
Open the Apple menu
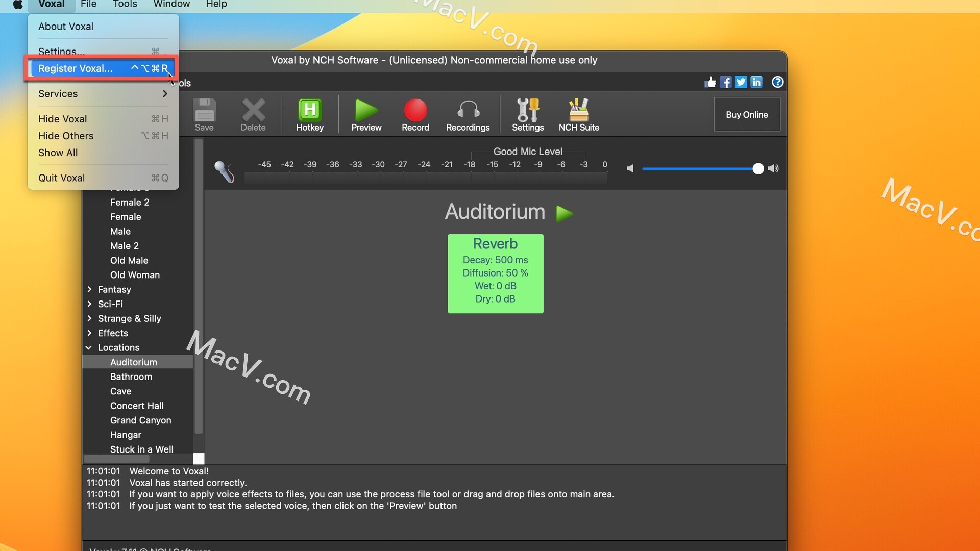pos(18,5)
